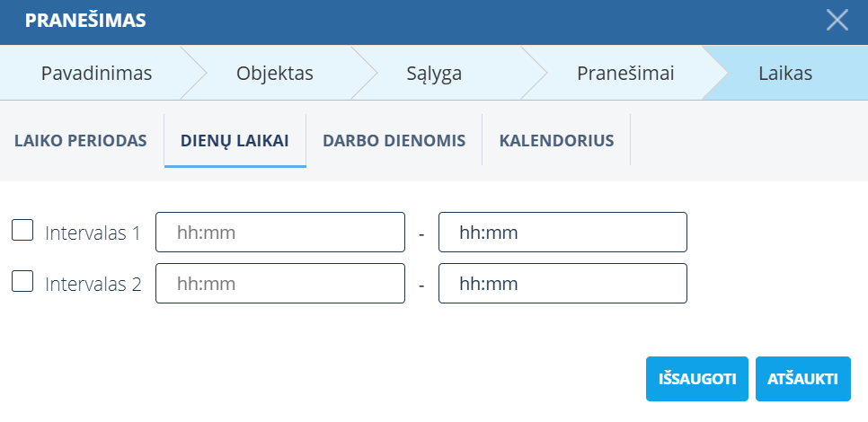868x422 pixels.
Task: Click the Atšaukti button
Action: tap(802, 379)
